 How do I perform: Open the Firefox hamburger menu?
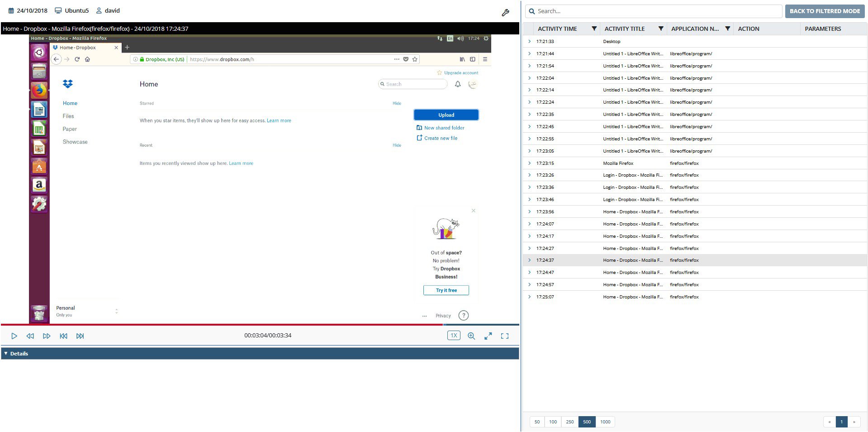[485, 59]
